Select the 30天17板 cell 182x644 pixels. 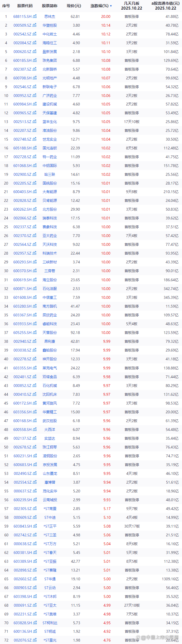point(132,526)
